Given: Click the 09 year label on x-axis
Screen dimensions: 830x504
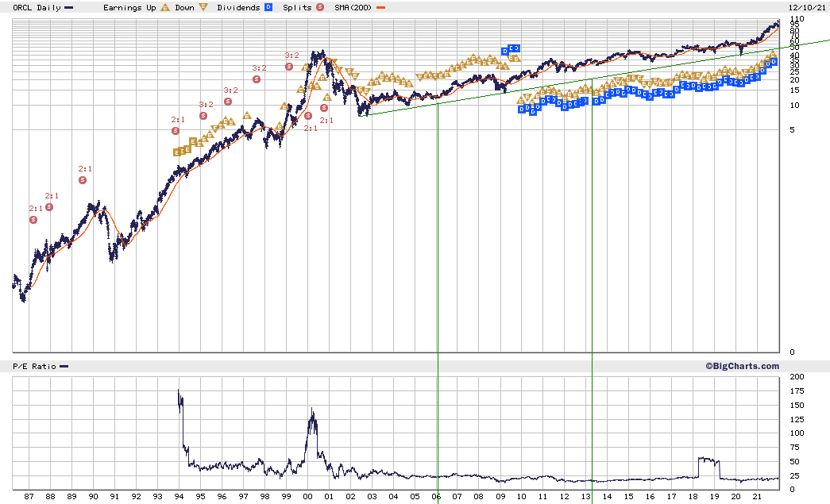Looking at the screenshot, I should (500, 497).
